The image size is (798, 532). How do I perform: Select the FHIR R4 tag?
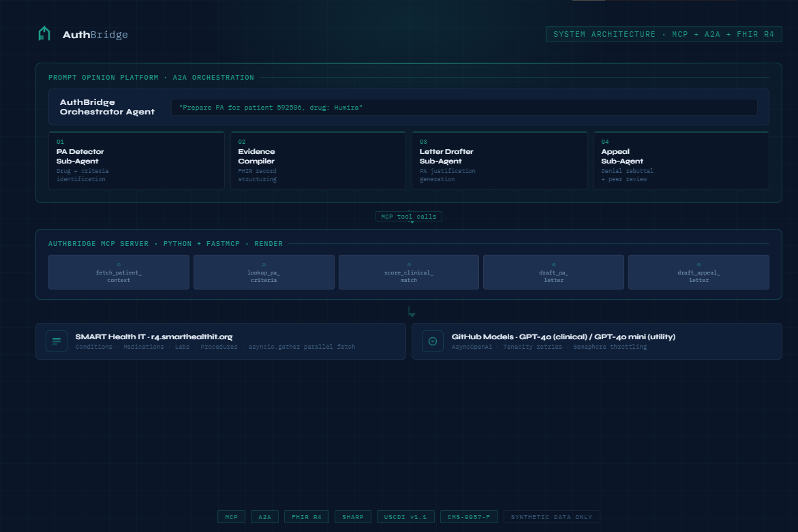pyautogui.click(x=307, y=517)
